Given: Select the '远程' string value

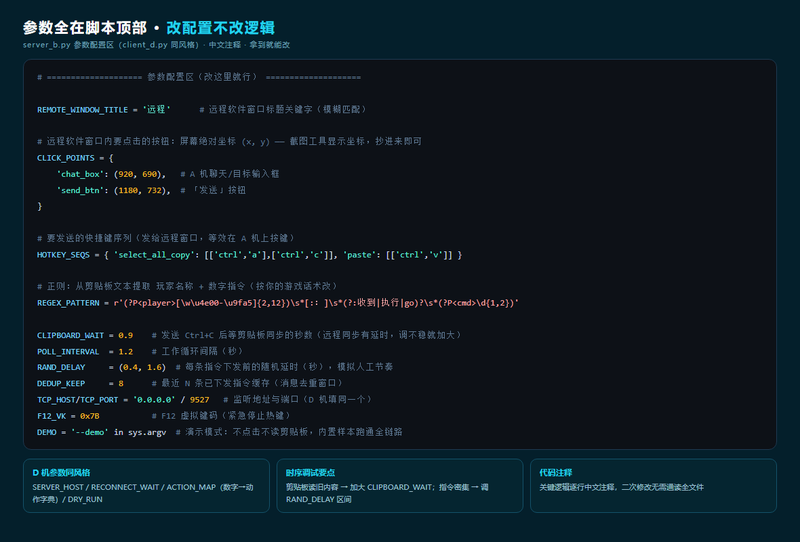Looking at the screenshot, I should [x=156, y=109].
